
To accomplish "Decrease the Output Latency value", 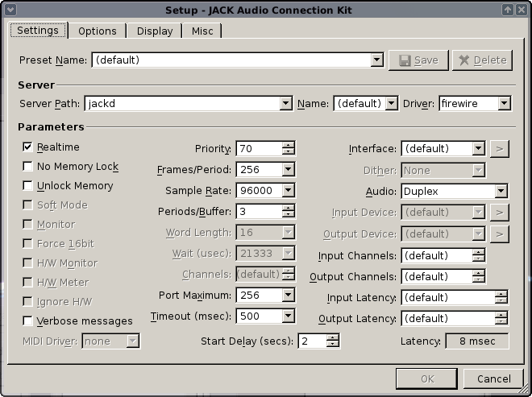I will 501,322.
